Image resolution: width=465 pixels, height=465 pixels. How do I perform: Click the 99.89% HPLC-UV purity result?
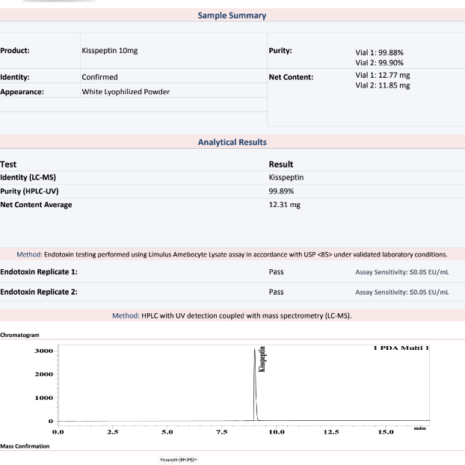[281, 191]
